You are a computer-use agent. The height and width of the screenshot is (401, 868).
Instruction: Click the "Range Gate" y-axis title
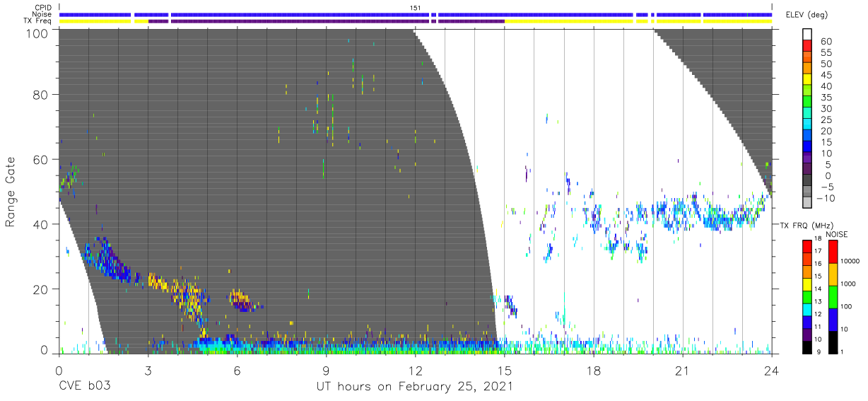[11, 192]
